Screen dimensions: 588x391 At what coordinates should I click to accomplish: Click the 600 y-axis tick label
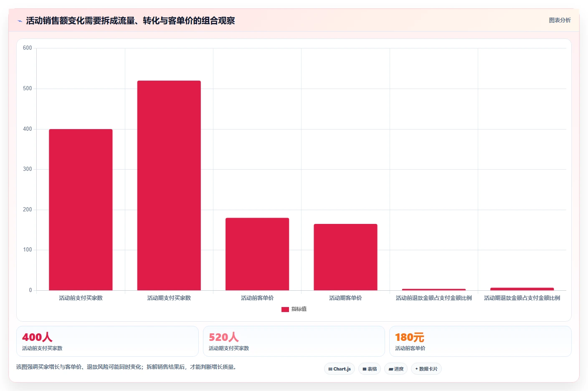click(x=28, y=48)
